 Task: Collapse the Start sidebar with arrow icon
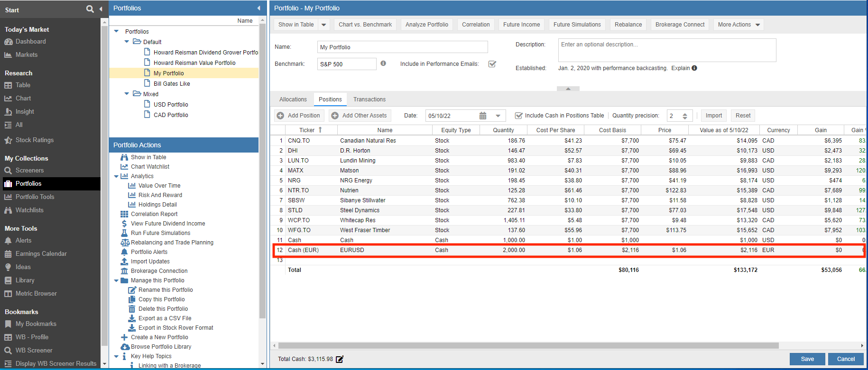(101, 9)
